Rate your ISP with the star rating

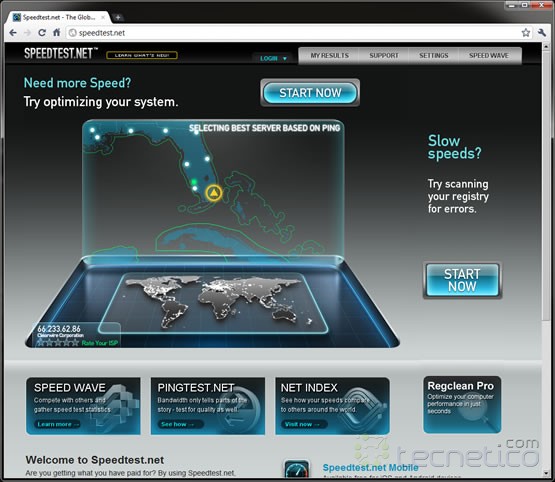click(58, 343)
